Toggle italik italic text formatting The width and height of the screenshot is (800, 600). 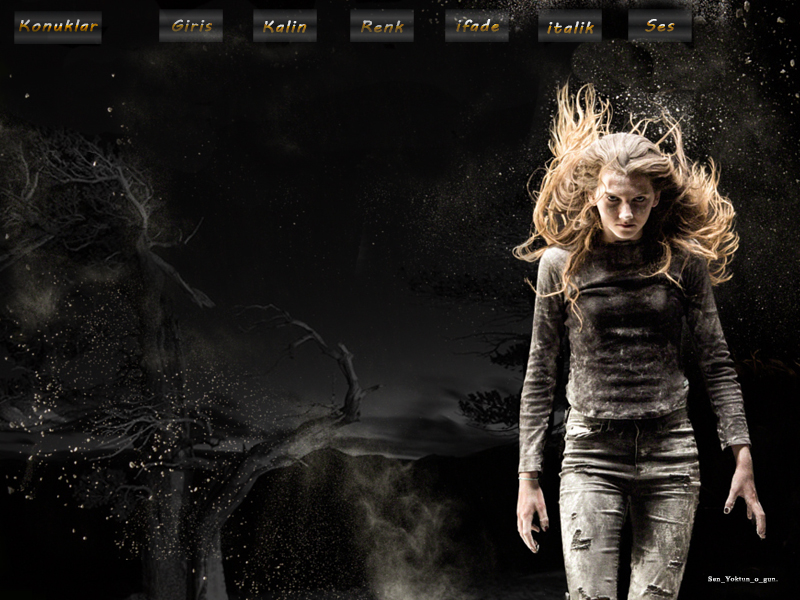click(x=570, y=27)
